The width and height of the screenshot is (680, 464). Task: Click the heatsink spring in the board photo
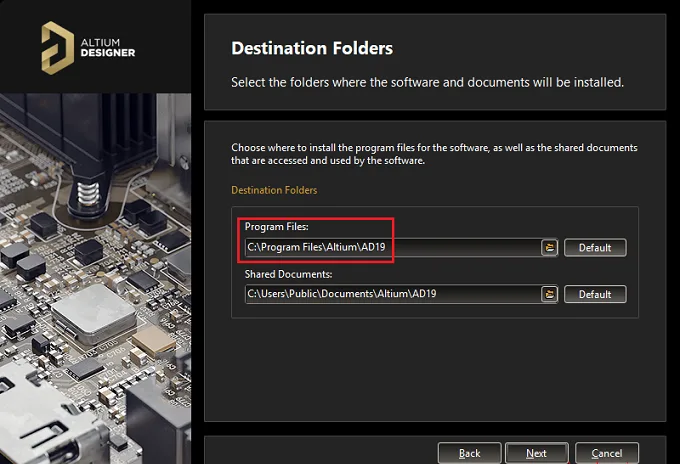pos(88,194)
